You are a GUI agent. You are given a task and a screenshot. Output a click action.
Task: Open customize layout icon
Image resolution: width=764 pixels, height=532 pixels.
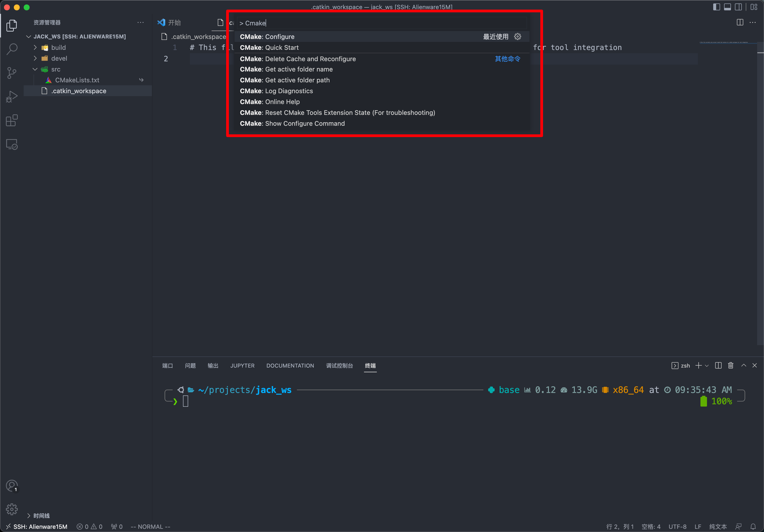[754, 7]
